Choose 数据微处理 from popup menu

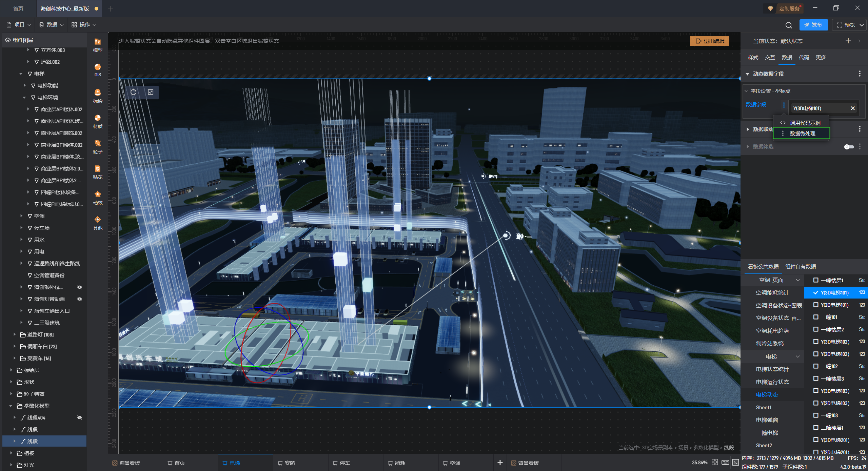click(x=802, y=134)
